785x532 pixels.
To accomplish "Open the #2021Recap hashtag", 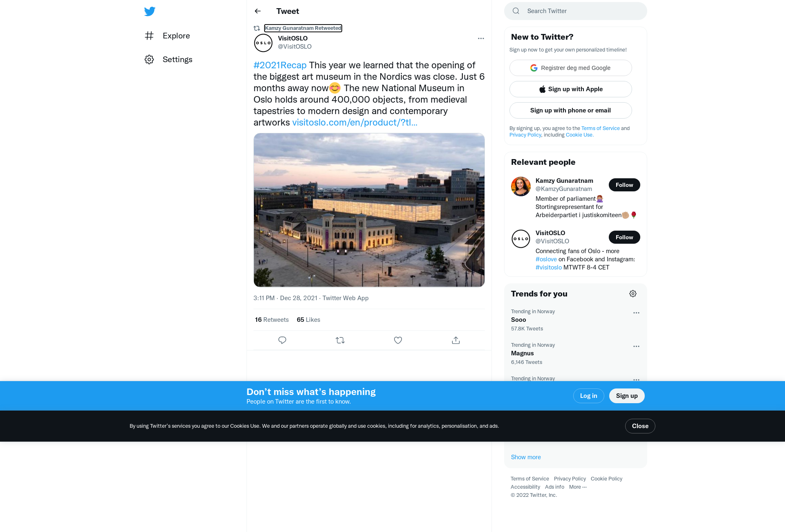I will click(x=280, y=65).
